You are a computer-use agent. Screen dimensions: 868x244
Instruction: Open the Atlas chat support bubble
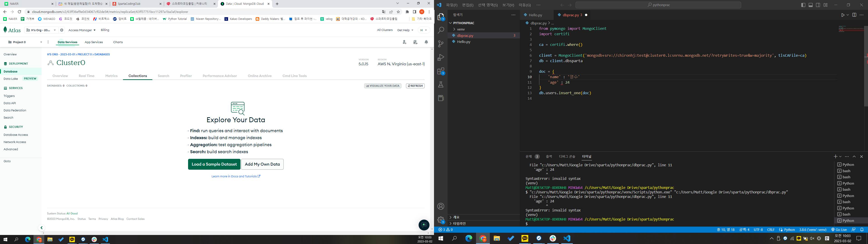pyautogui.click(x=424, y=225)
